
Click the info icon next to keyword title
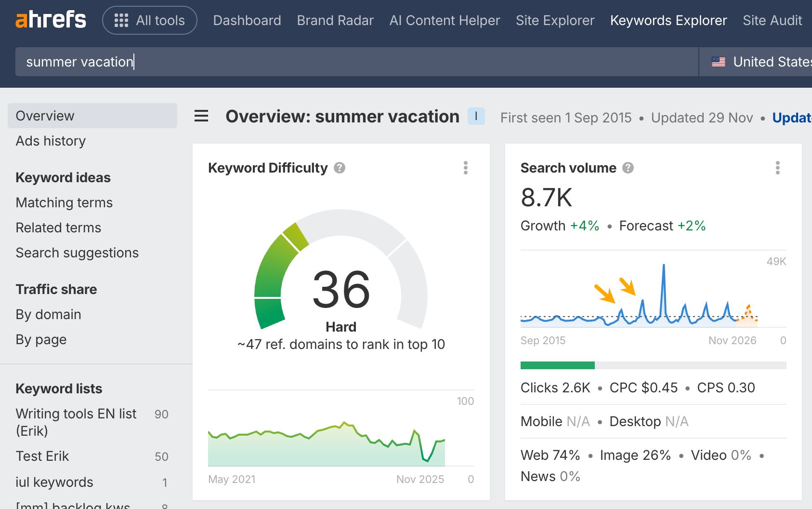(475, 116)
